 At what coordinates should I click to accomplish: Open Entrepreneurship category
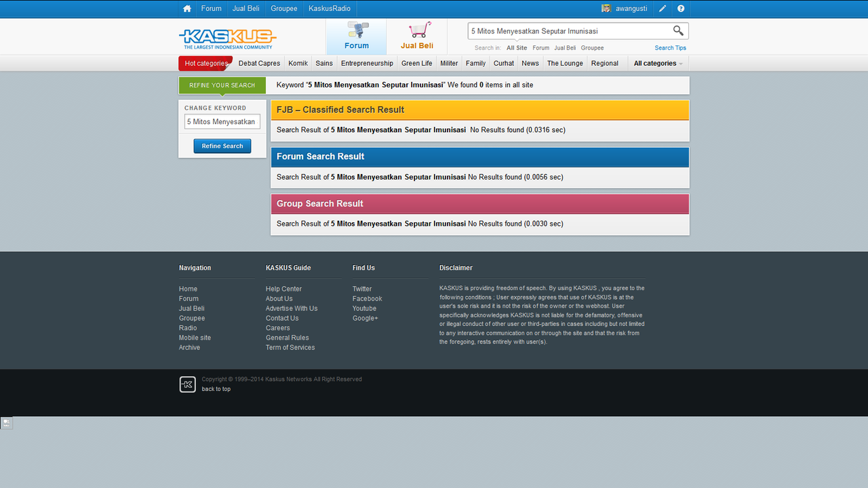coord(367,63)
